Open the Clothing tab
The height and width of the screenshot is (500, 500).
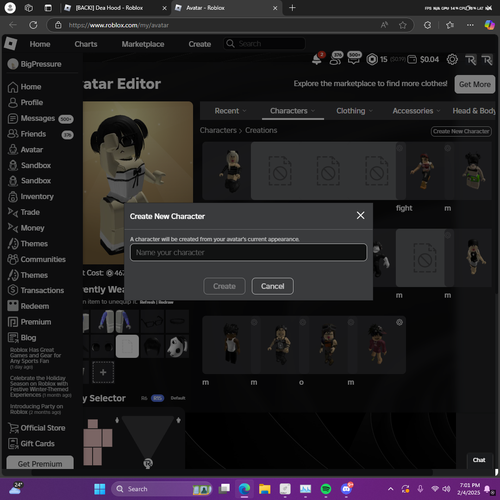(354, 111)
